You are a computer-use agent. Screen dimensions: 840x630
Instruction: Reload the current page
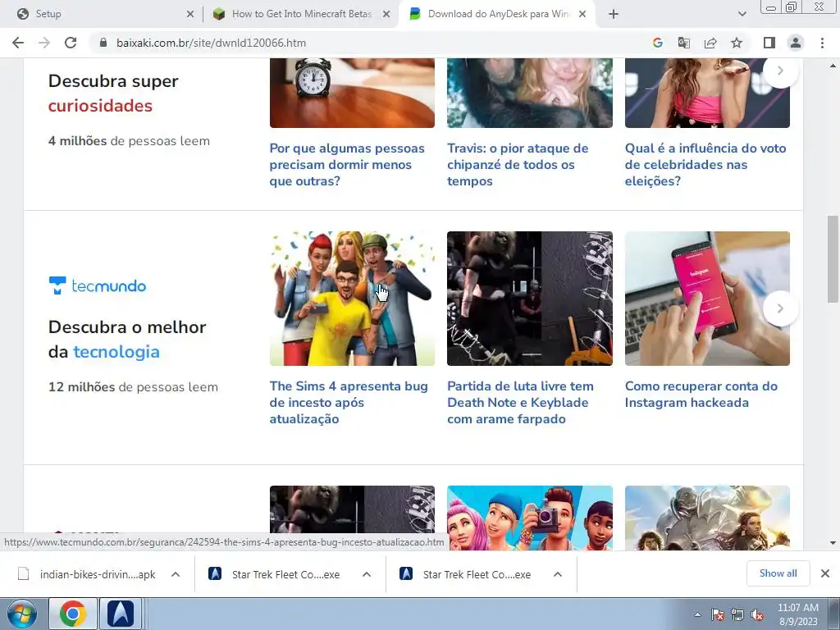tap(71, 43)
